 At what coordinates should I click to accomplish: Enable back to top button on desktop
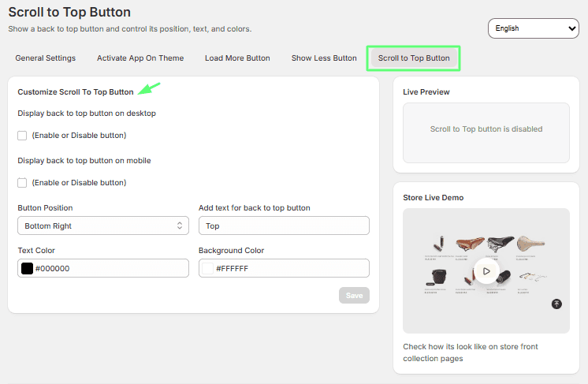(x=22, y=136)
